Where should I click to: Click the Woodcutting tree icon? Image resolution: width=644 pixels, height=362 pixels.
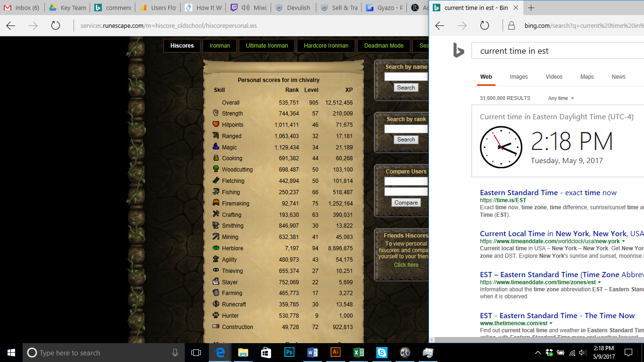216,169
